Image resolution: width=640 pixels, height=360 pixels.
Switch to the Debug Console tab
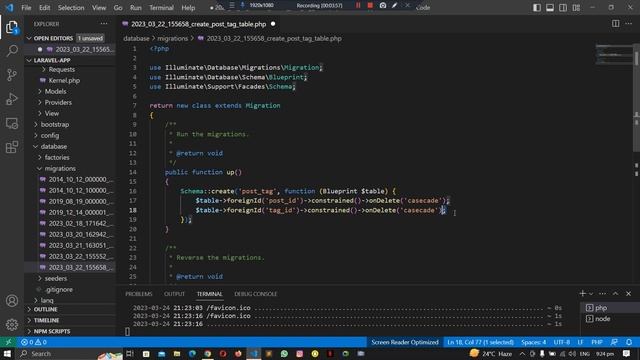(256, 294)
